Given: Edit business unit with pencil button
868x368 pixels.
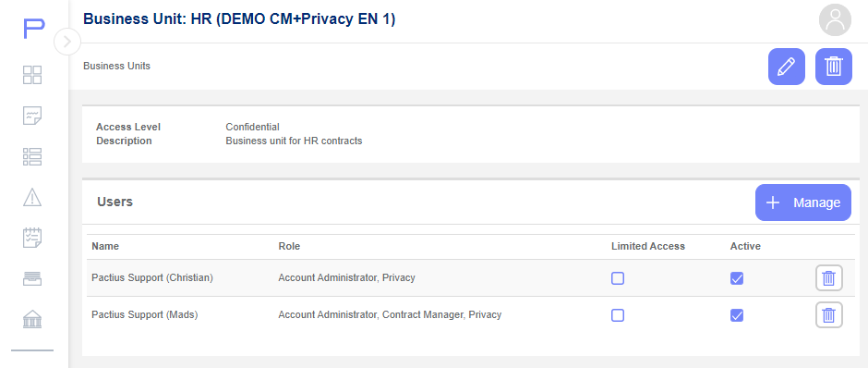Looking at the screenshot, I should pyautogui.click(x=786, y=67).
